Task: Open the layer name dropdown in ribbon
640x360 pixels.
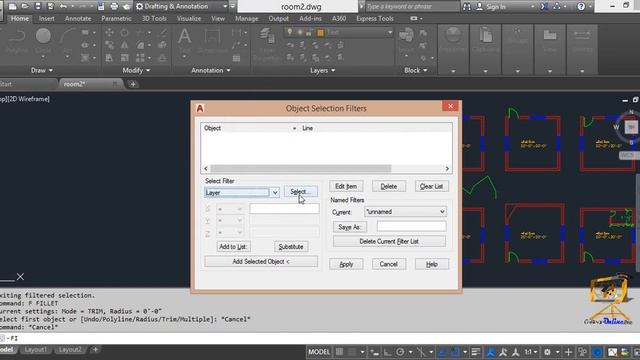Action: [x=390, y=32]
